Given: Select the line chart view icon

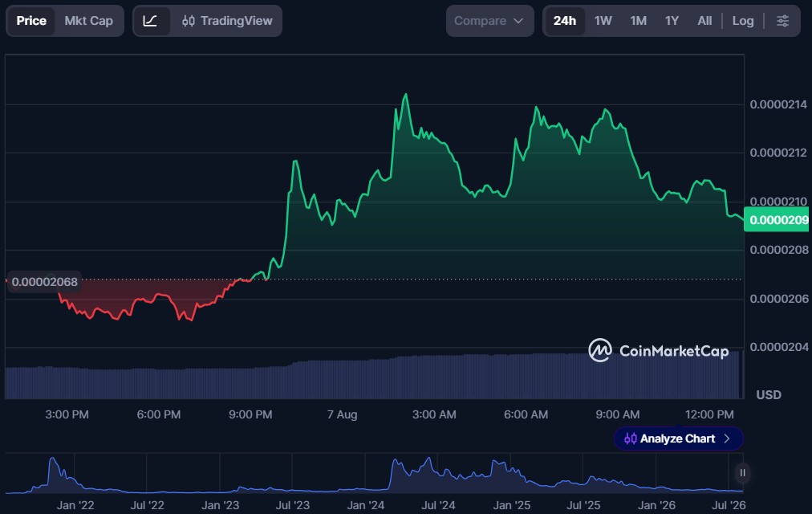Looking at the screenshot, I should click(x=150, y=21).
